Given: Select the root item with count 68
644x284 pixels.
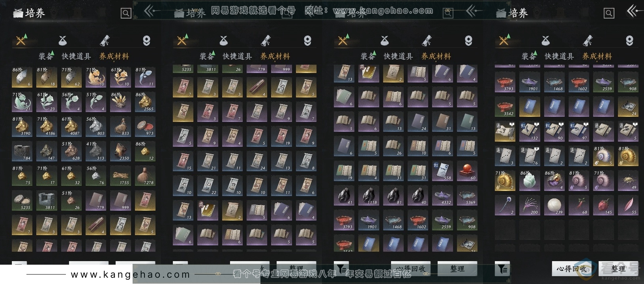Looking at the screenshot, I should [x=579, y=205].
